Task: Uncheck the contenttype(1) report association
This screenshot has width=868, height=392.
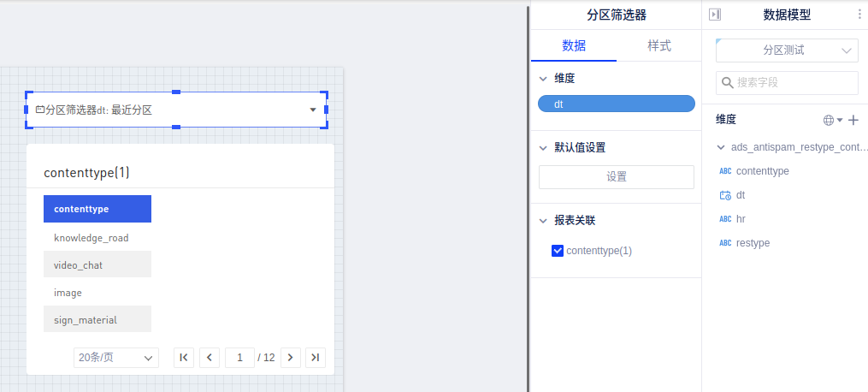Action: (x=558, y=251)
